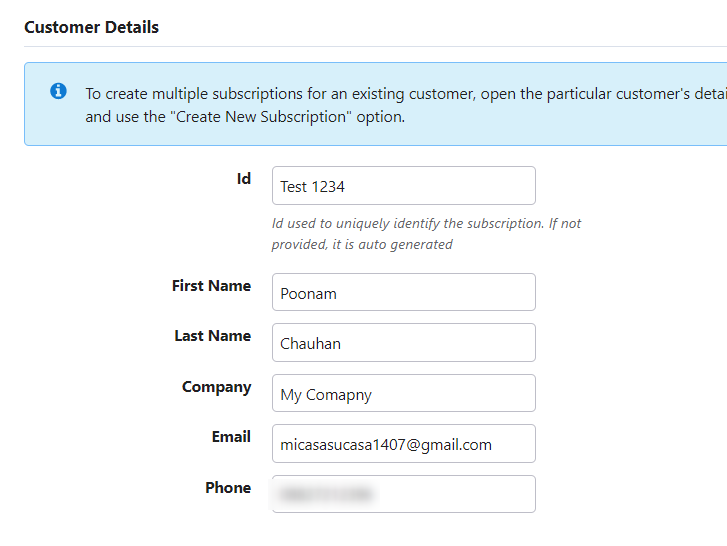
Task: Click the "Phone" field label
Action: (x=228, y=488)
